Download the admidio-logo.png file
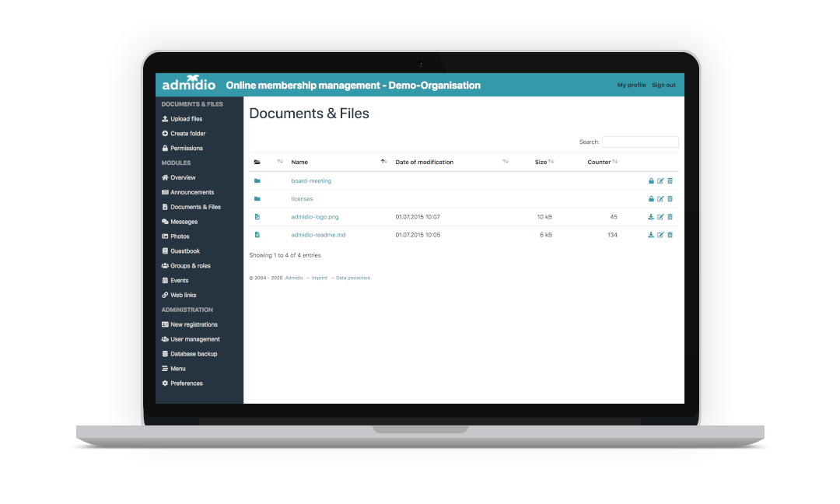Image resolution: width=840 pixels, height=504 pixels. [x=651, y=217]
